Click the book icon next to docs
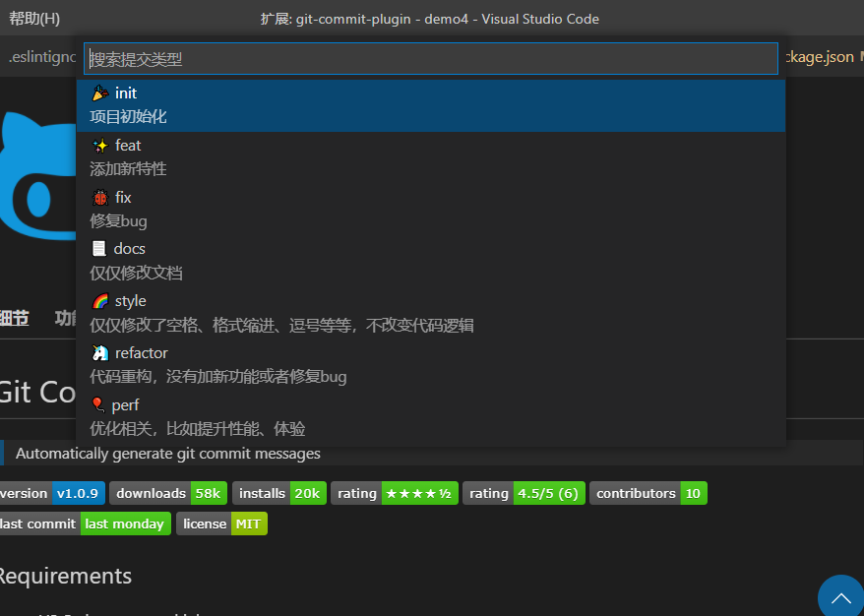Viewport: 864px width, 616px height. pyautogui.click(x=98, y=248)
